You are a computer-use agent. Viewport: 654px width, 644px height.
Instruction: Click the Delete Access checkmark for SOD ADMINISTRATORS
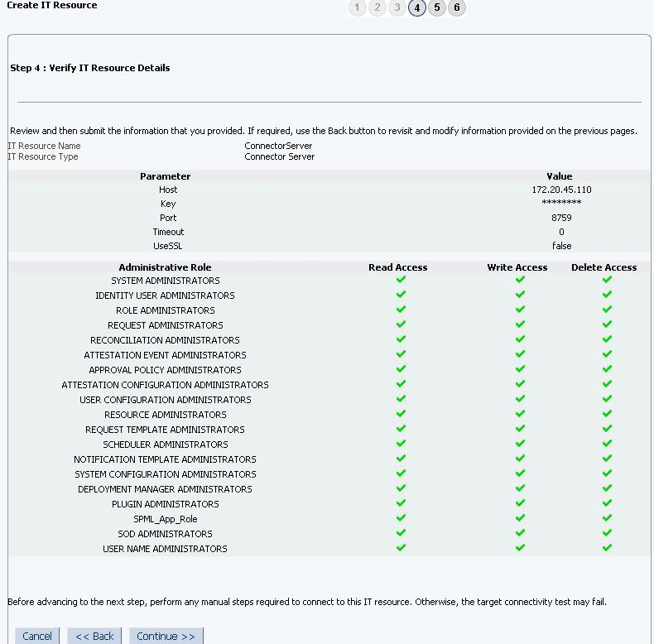[608, 532]
